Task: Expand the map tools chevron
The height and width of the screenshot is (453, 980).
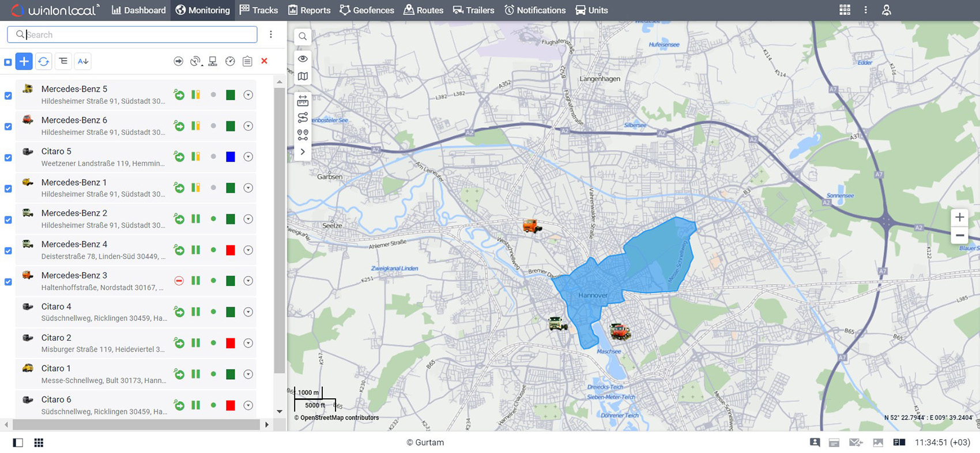Action: (303, 152)
